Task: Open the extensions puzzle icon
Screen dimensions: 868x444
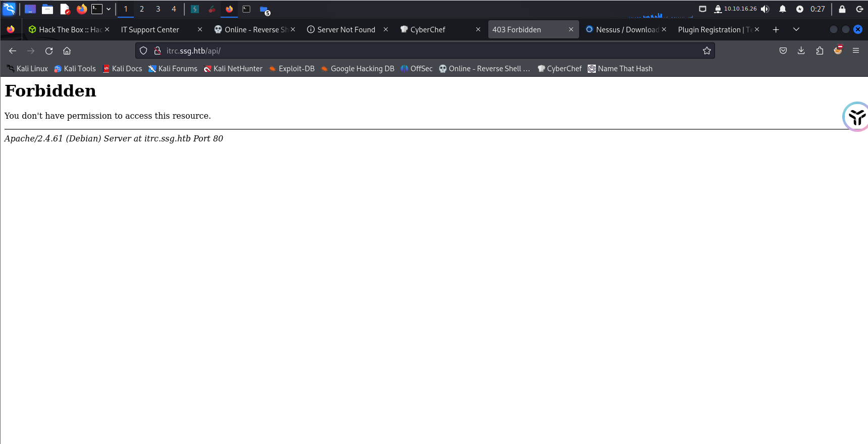Action: 820,51
